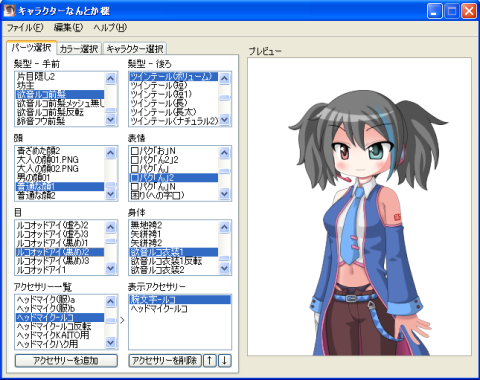Select ヘッドマイクKAITO用 accessory
This screenshot has height=380, width=480.
[x=60, y=335]
